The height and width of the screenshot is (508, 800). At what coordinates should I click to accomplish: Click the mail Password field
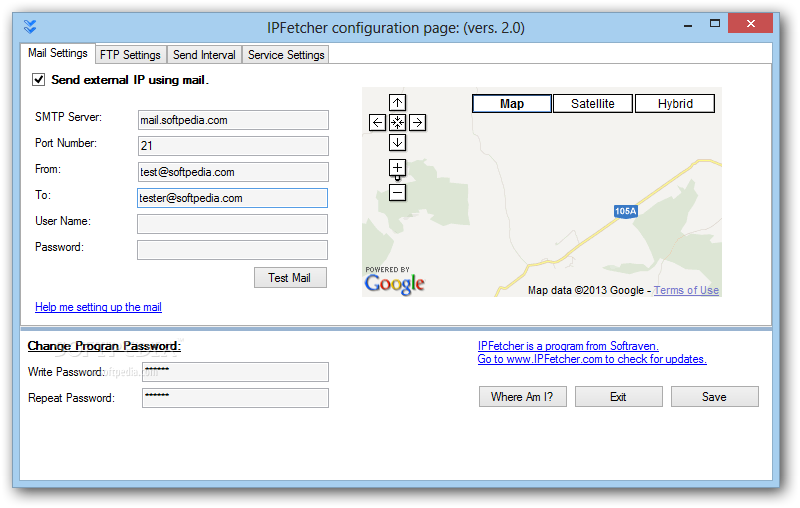(x=233, y=250)
